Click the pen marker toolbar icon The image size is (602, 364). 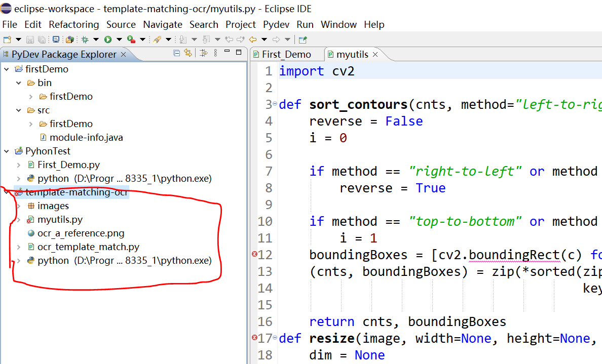157,39
